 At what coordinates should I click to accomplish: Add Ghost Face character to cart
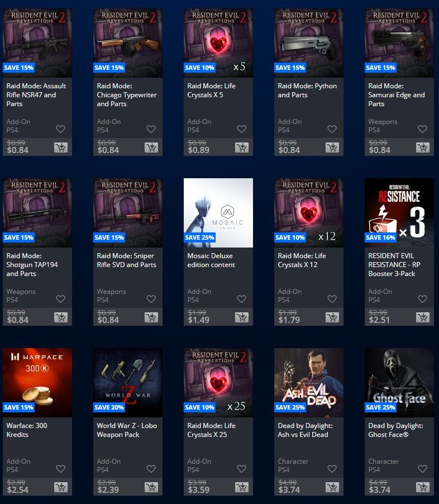tap(423, 487)
